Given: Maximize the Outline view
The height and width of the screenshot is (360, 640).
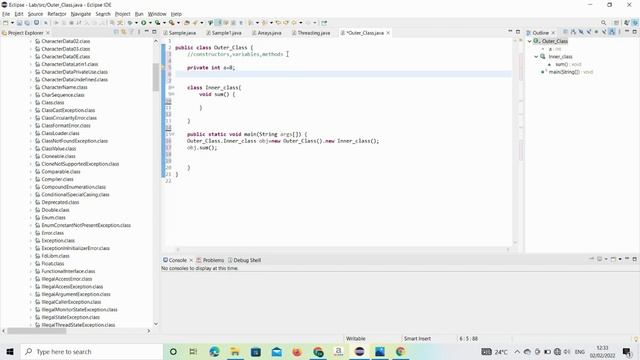Looking at the screenshot, I should tap(635, 32).
